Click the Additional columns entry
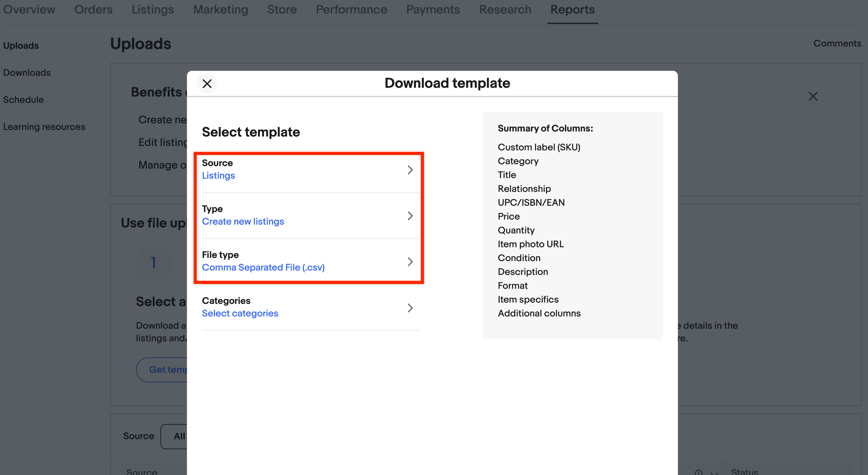This screenshot has width=868, height=475. tap(539, 313)
